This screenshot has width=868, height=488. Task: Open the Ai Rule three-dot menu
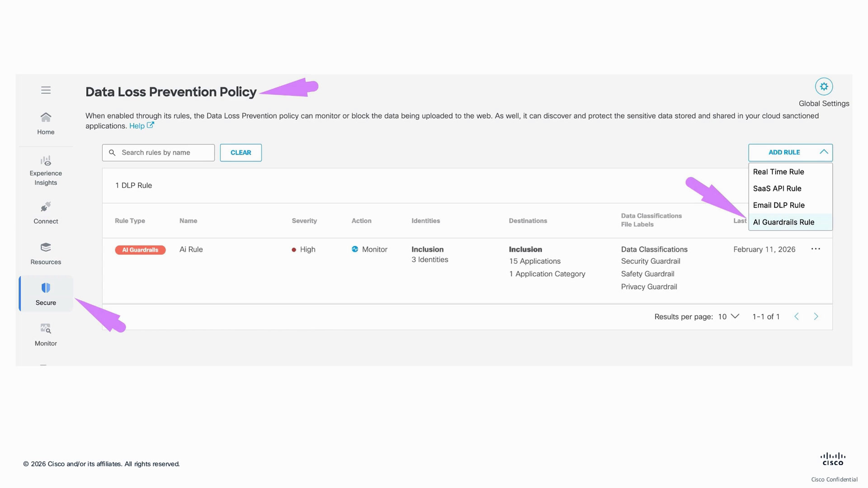tap(816, 249)
